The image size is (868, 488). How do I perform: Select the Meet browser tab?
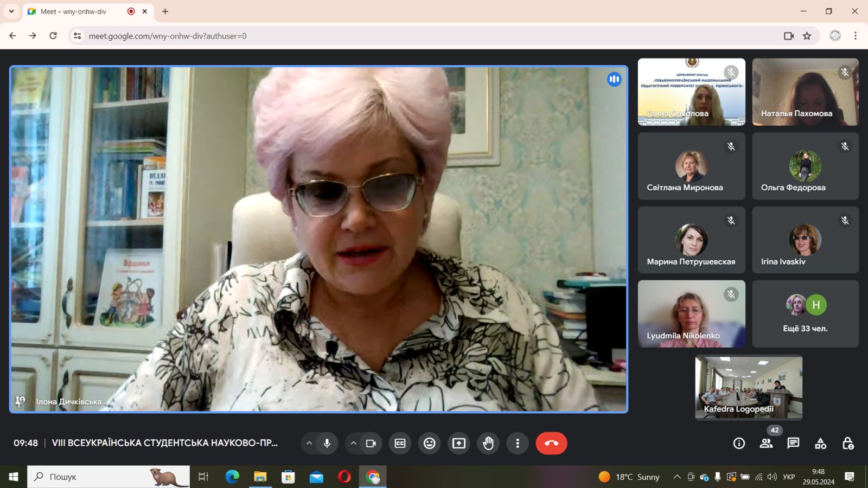(76, 11)
